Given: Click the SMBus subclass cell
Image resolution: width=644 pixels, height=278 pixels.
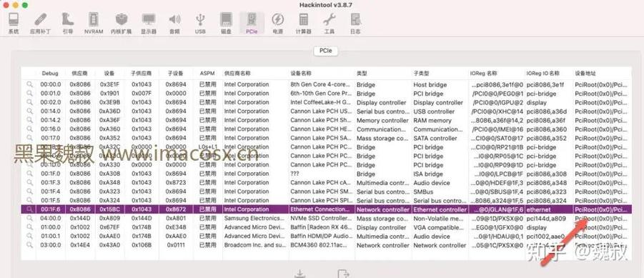Looking at the screenshot, I should click(x=423, y=192).
